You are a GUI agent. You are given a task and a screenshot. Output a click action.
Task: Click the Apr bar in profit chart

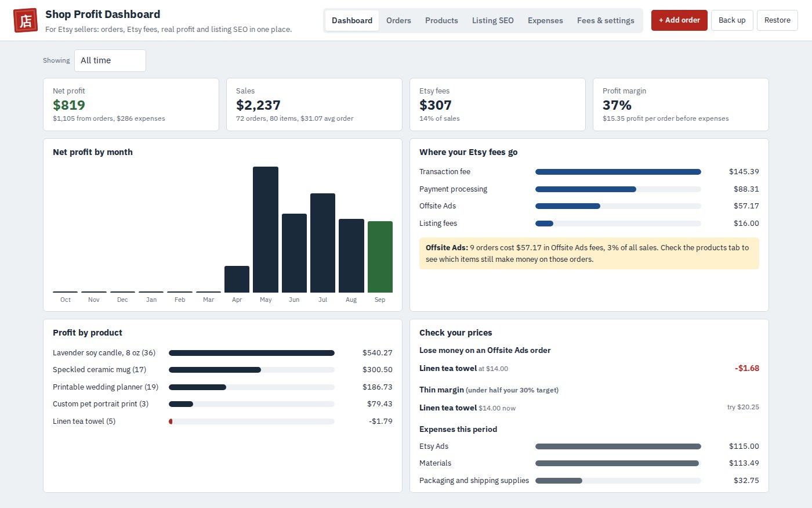coord(237,279)
